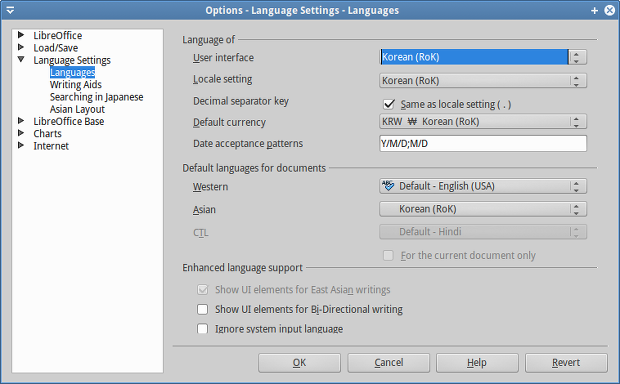Select the Load/Save category label
620x384 pixels.
tap(56, 48)
